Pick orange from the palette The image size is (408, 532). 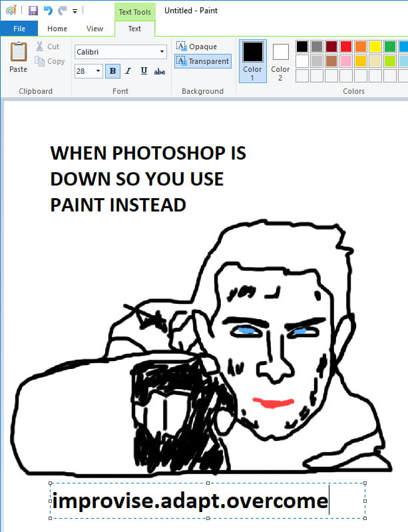point(361,47)
